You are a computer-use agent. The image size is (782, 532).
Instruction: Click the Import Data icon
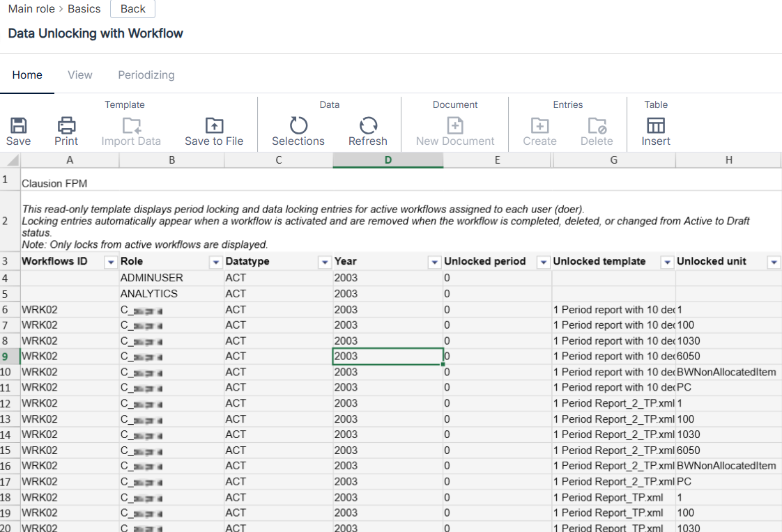tap(131, 125)
